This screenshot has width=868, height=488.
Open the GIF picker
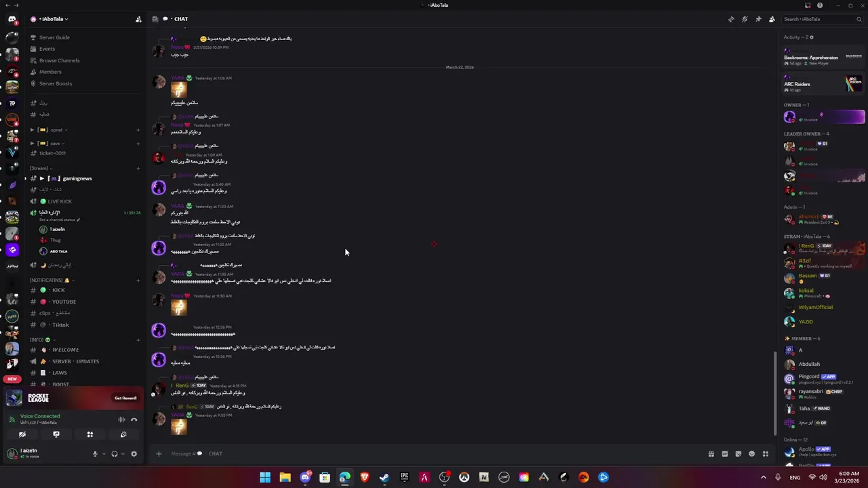click(724, 454)
